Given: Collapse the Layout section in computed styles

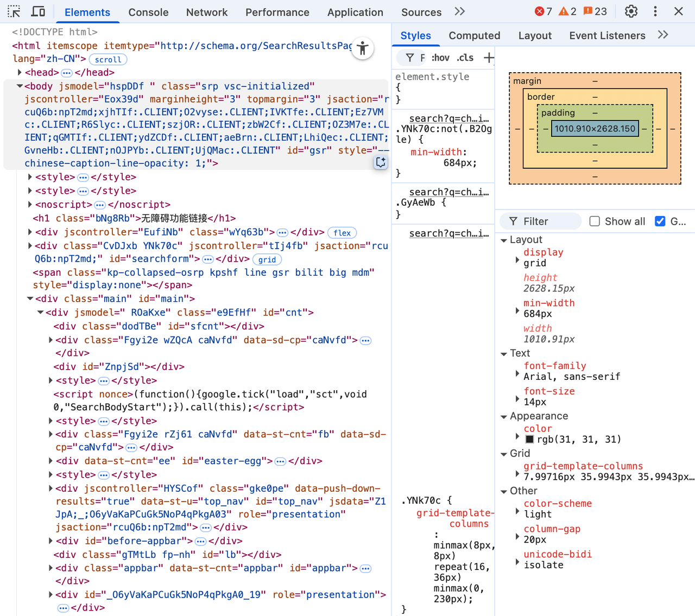Looking at the screenshot, I should tap(504, 240).
